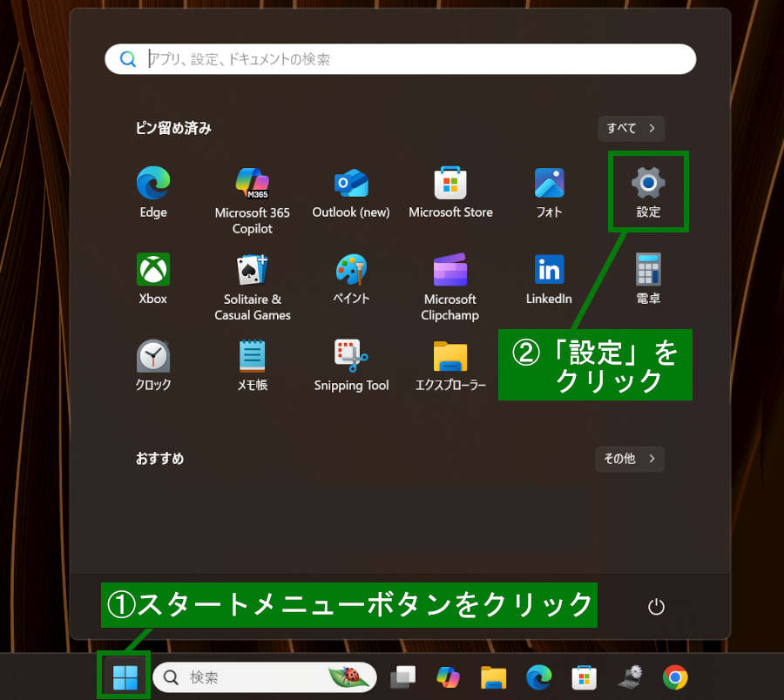Click the magnifier icon in Start search bar
Image resolution: width=784 pixels, height=700 pixels.
pos(128,59)
